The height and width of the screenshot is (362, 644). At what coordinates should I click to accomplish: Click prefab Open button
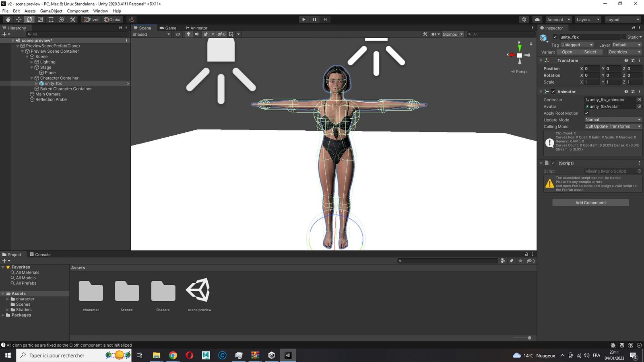[x=567, y=52]
